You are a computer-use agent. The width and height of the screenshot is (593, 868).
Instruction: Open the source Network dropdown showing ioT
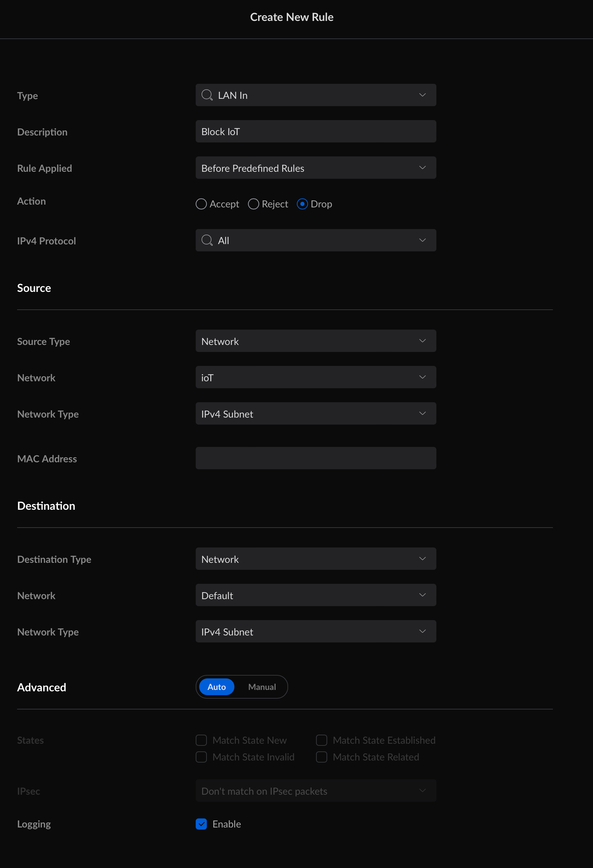[x=316, y=377]
